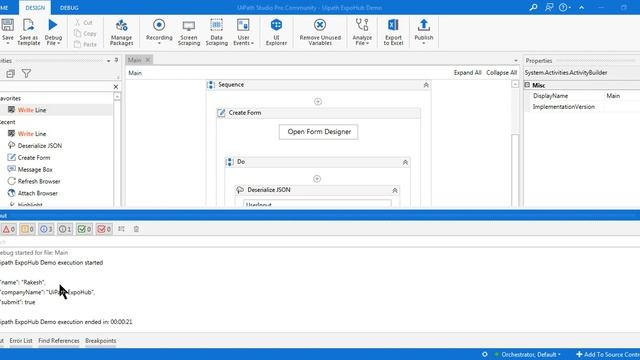Toggle red check filter in Output

(104, 229)
